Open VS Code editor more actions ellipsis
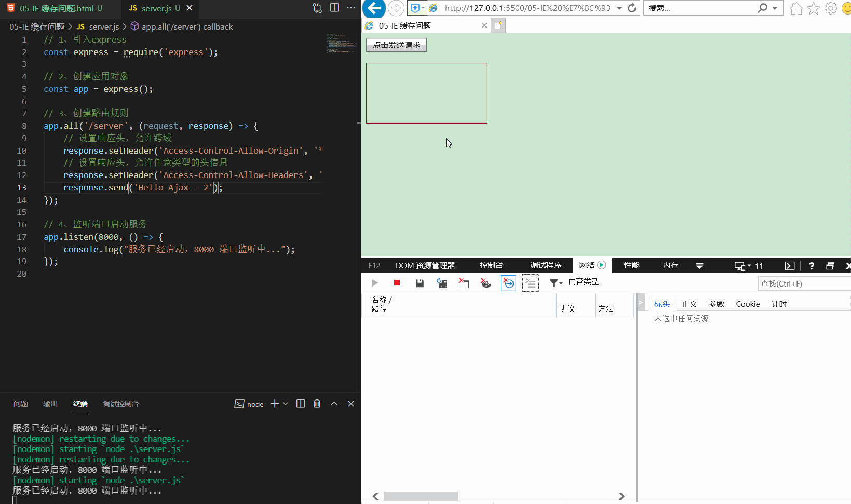The height and width of the screenshot is (504, 851). click(x=351, y=8)
